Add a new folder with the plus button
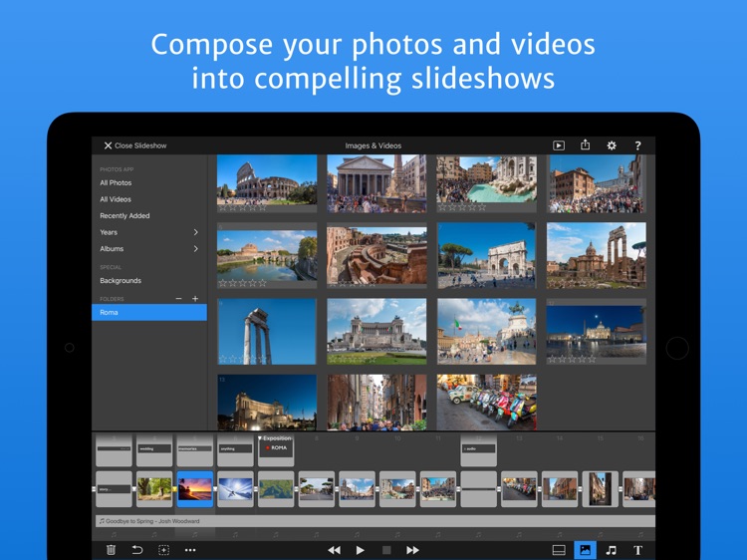 tap(195, 298)
